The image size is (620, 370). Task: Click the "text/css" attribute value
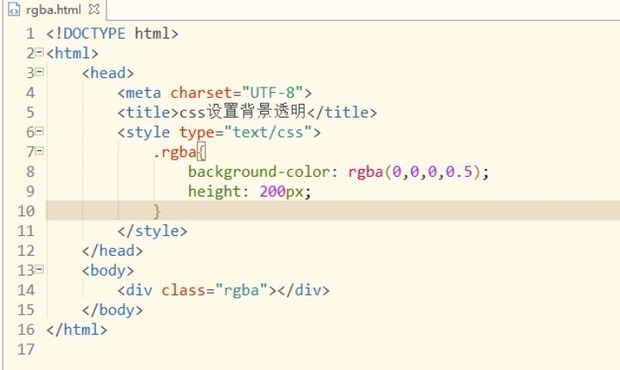(x=268, y=132)
